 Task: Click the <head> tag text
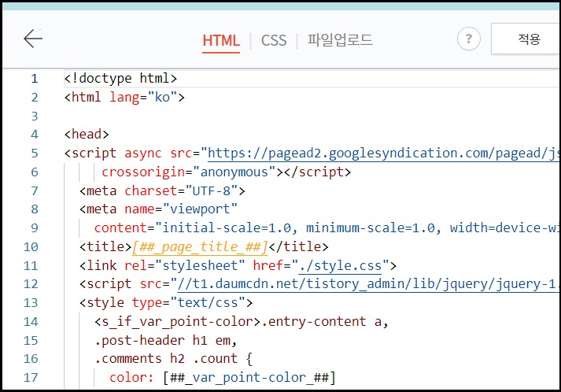coord(87,135)
